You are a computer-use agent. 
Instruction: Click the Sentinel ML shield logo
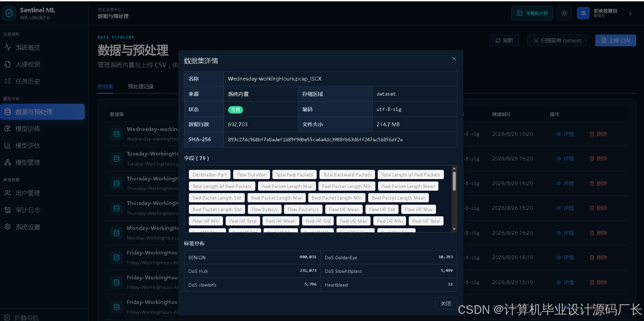tap(9, 13)
